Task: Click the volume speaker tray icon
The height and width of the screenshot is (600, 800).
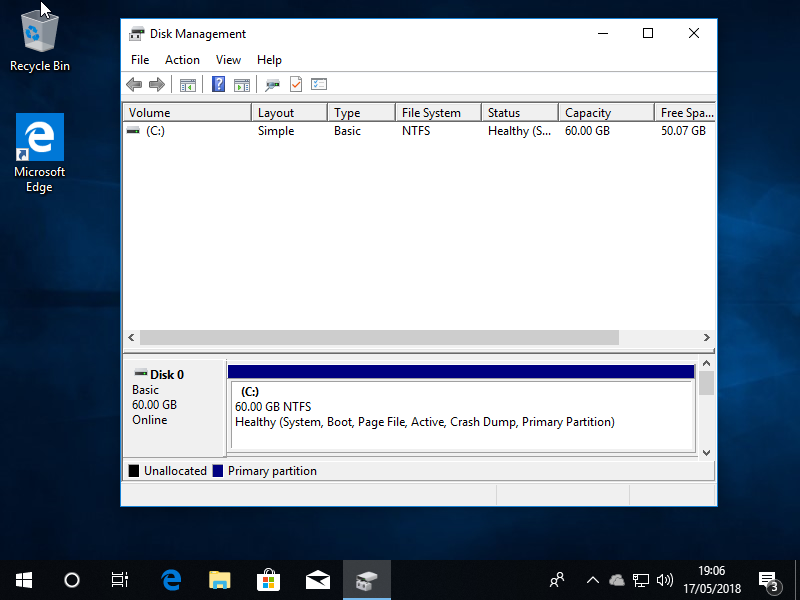Action: click(x=665, y=580)
